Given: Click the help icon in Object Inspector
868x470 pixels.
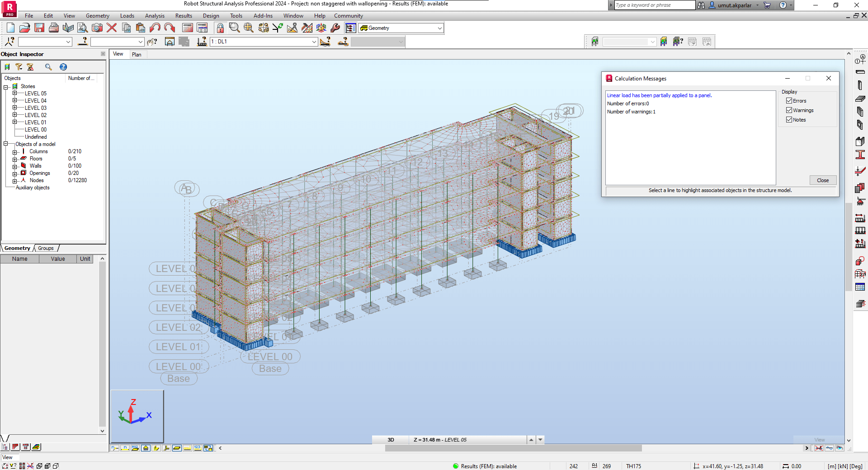Looking at the screenshot, I should pos(63,67).
